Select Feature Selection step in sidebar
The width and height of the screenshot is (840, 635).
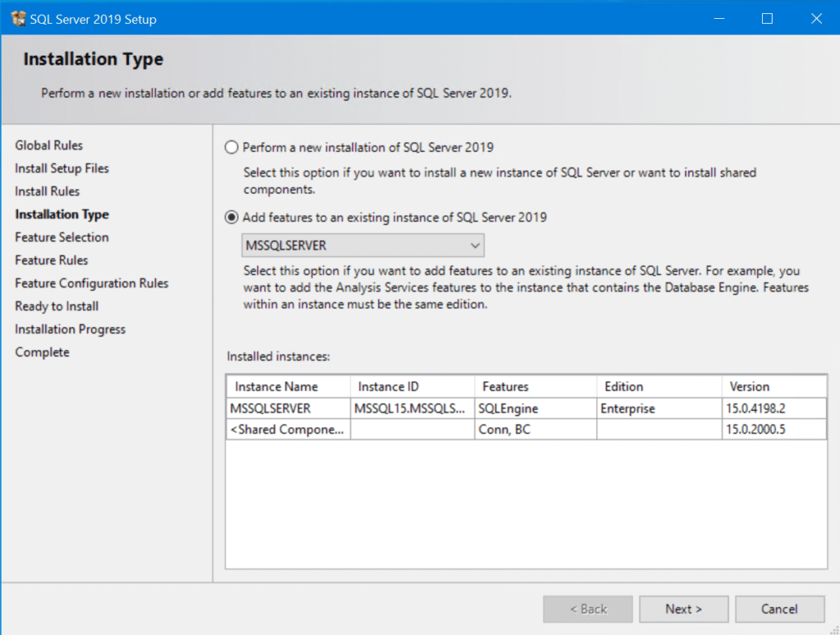point(62,237)
